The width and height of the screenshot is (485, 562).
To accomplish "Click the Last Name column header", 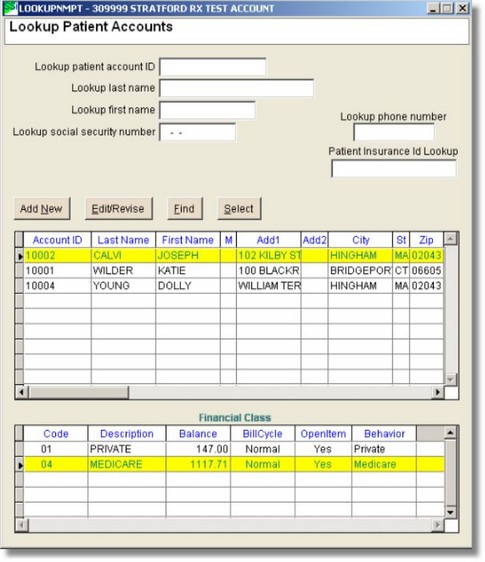I will pos(123,240).
